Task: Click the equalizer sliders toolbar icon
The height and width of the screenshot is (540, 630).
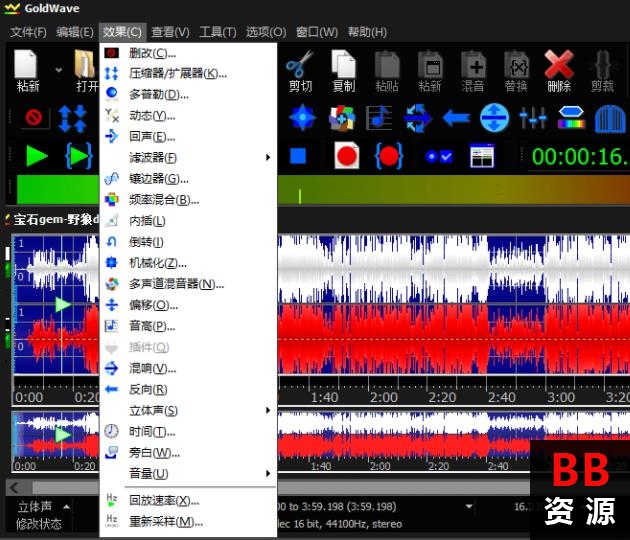Action: click(533, 118)
